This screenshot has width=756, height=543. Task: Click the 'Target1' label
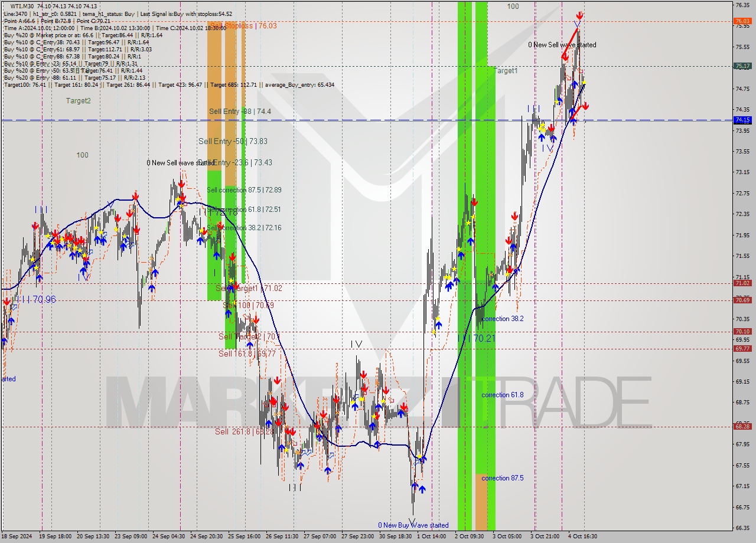click(506, 71)
